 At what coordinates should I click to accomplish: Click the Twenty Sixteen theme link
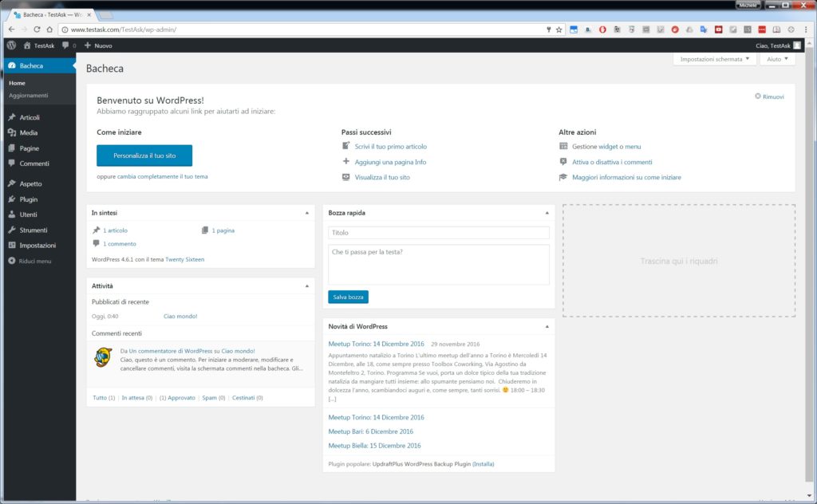click(x=184, y=259)
